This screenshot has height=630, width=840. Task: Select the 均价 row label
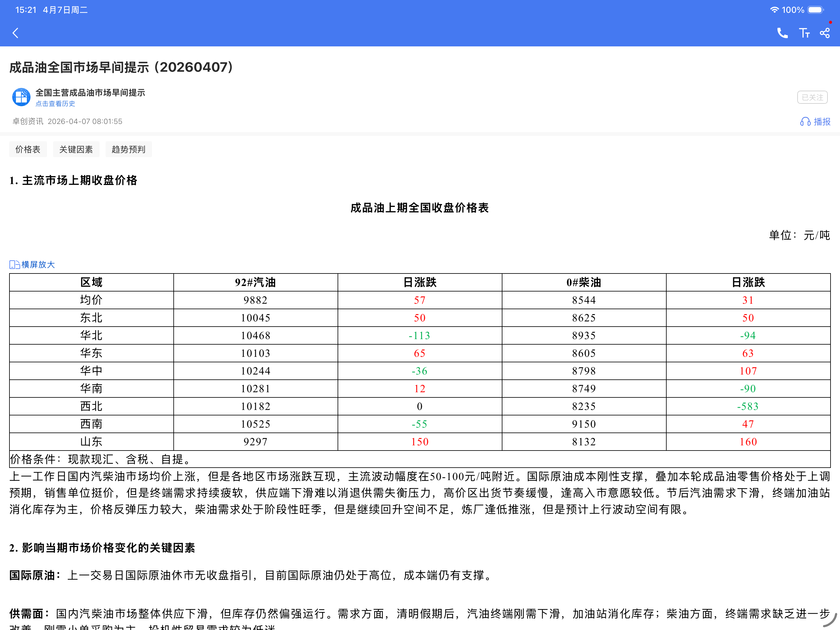point(92,300)
